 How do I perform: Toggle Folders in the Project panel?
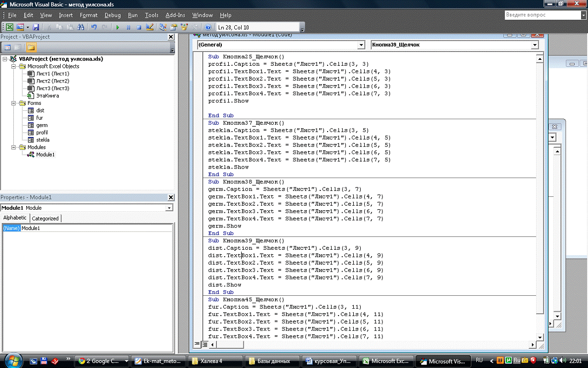click(31, 47)
